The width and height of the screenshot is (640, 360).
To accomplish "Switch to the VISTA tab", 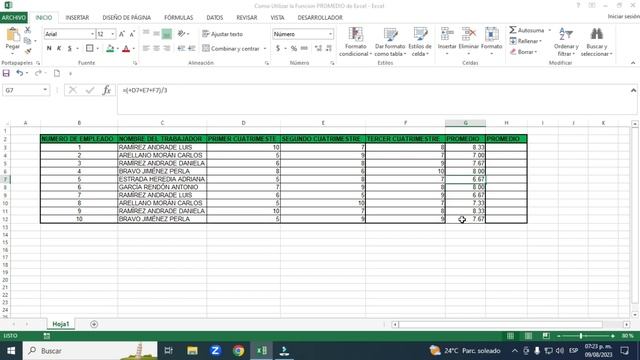I will 277,18.
